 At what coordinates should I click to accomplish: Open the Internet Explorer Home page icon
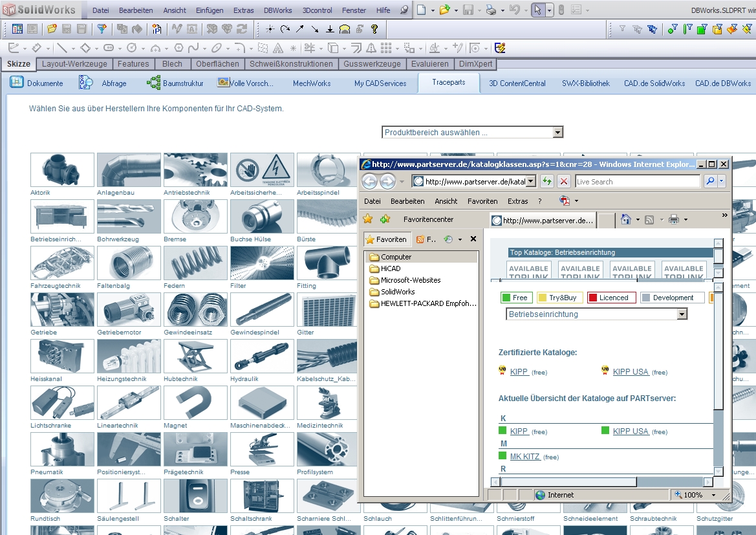(626, 219)
